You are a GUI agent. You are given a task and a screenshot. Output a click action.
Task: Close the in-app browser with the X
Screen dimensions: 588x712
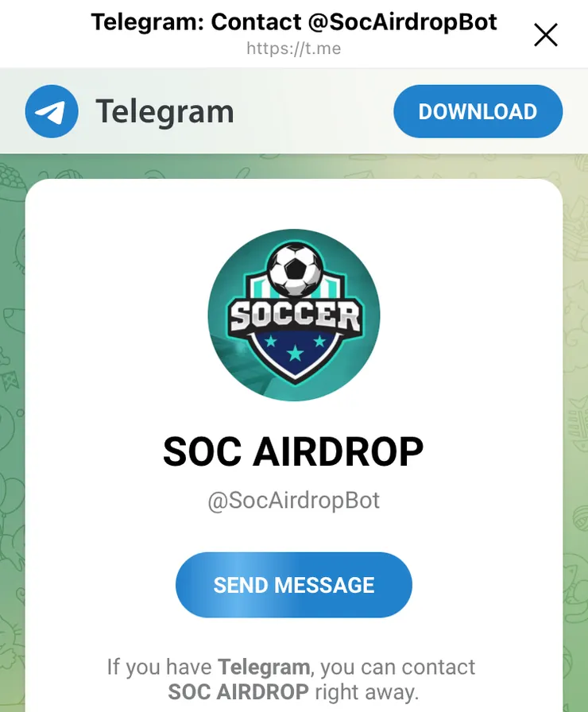(x=545, y=35)
